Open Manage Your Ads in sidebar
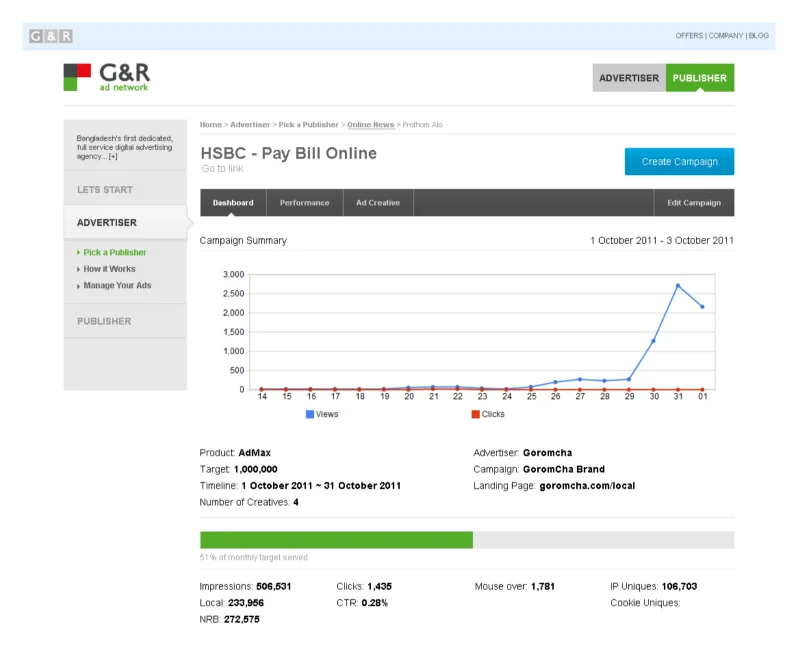 tap(117, 285)
